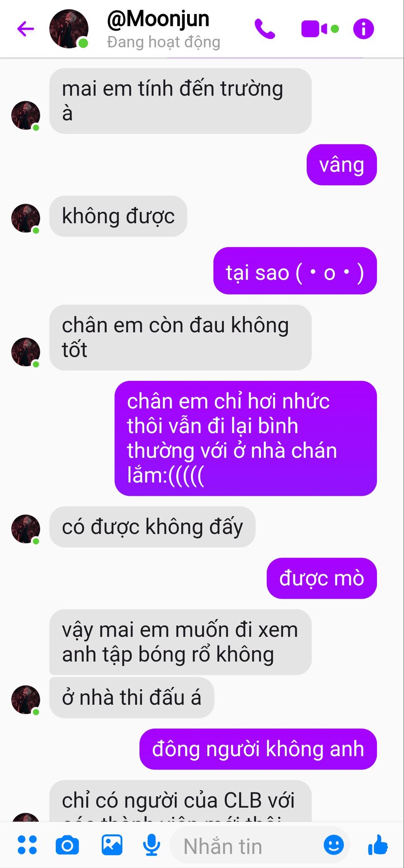Screen dimensions: 404x868
Task: Tap the 'đông người không anh' message
Action: click(x=258, y=749)
